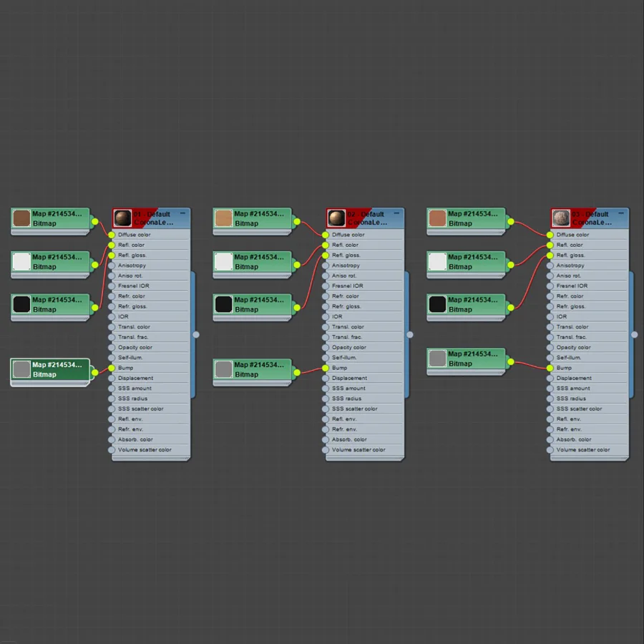The width and height of the screenshot is (644, 644).
Task: Click white bitmap thumbnail feeding 02 Refl. color
Action: pyautogui.click(x=223, y=262)
